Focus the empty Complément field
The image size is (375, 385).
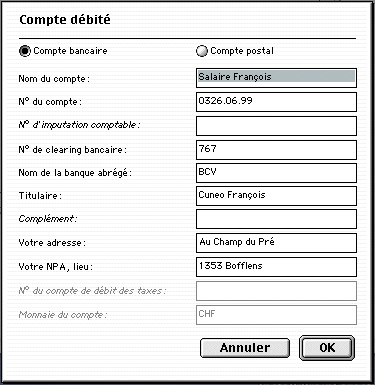276,219
